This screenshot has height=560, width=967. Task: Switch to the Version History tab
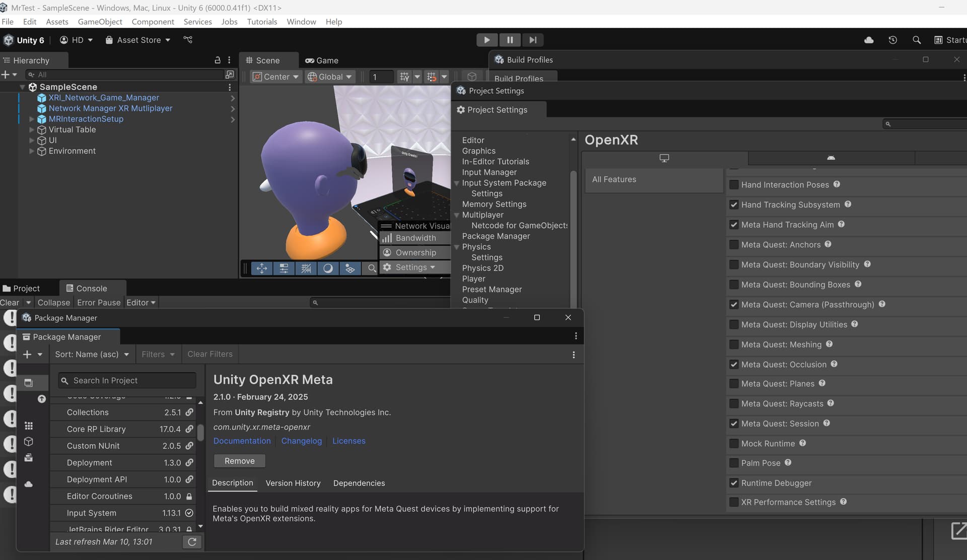[x=293, y=483]
